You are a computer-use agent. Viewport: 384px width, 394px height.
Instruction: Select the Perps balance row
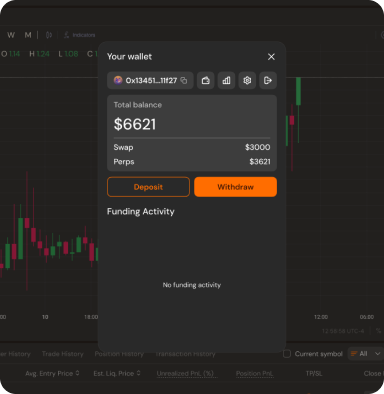click(x=192, y=162)
